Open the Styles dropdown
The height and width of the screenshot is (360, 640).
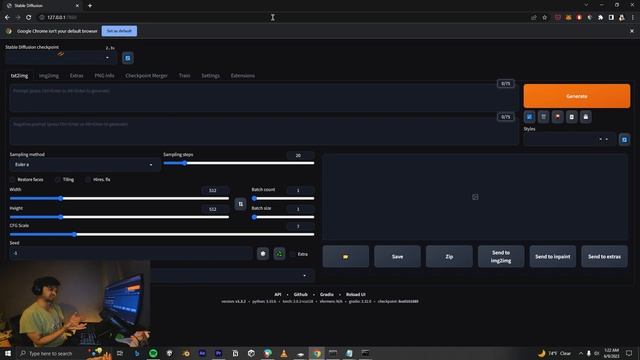[569, 140]
